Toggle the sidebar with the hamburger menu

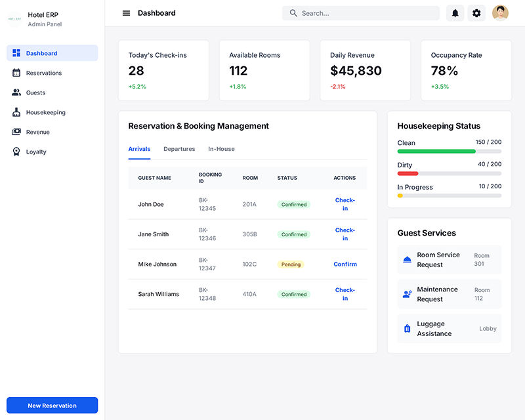[x=126, y=12]
